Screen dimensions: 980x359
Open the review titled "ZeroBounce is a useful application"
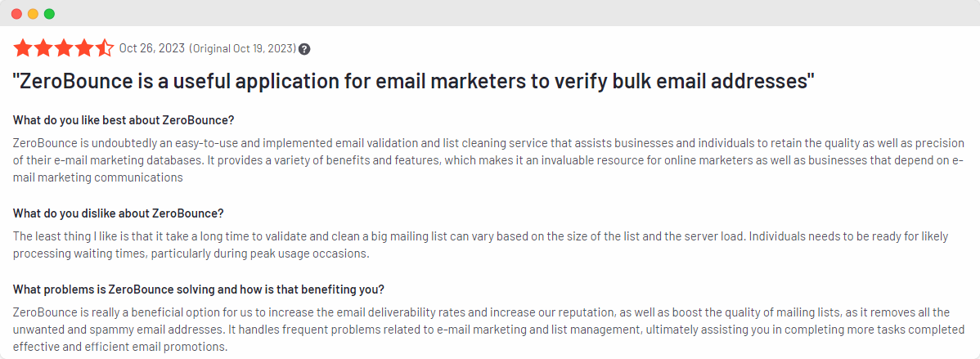point(414,81)
